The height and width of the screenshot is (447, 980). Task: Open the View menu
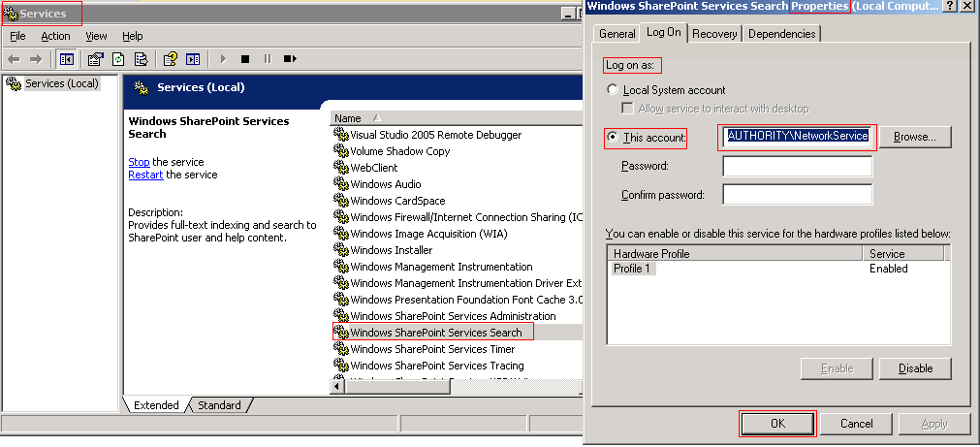coord(96,36)
